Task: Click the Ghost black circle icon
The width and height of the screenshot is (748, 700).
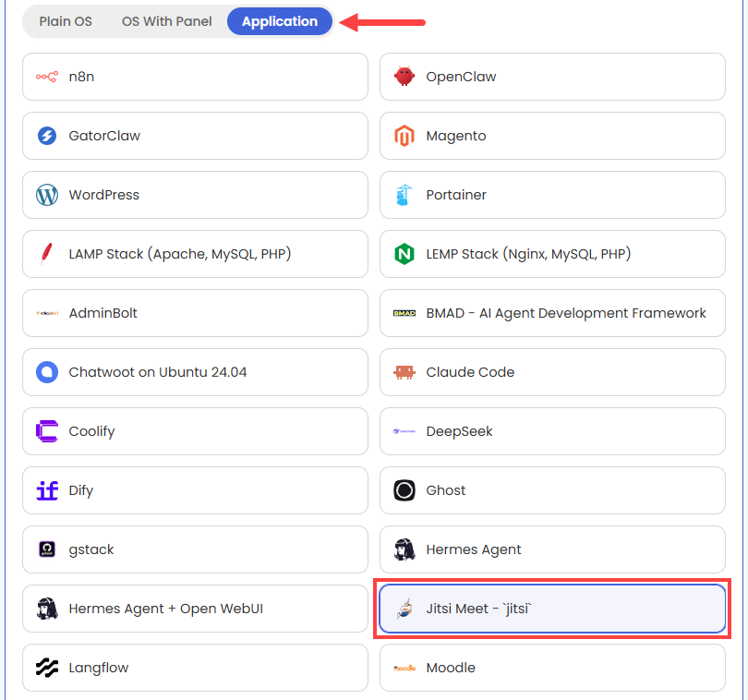Action: click(x=404, y=490)
